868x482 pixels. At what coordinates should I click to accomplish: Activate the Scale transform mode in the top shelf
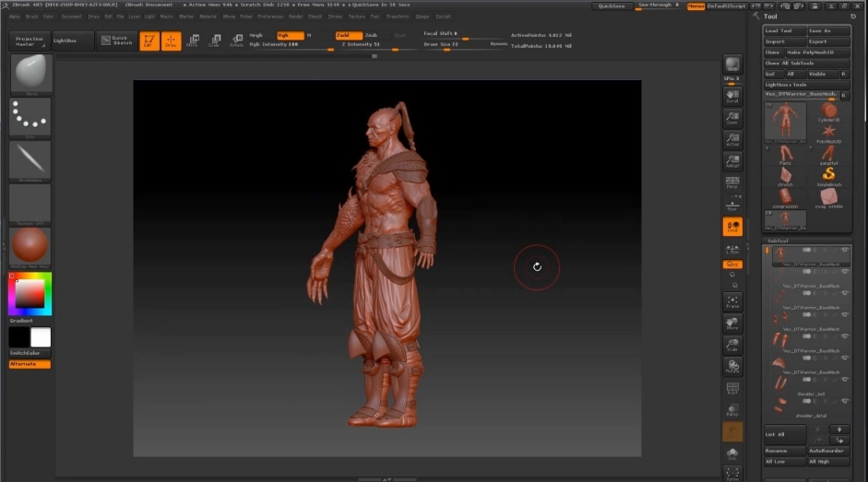click(x=214, y=40)
